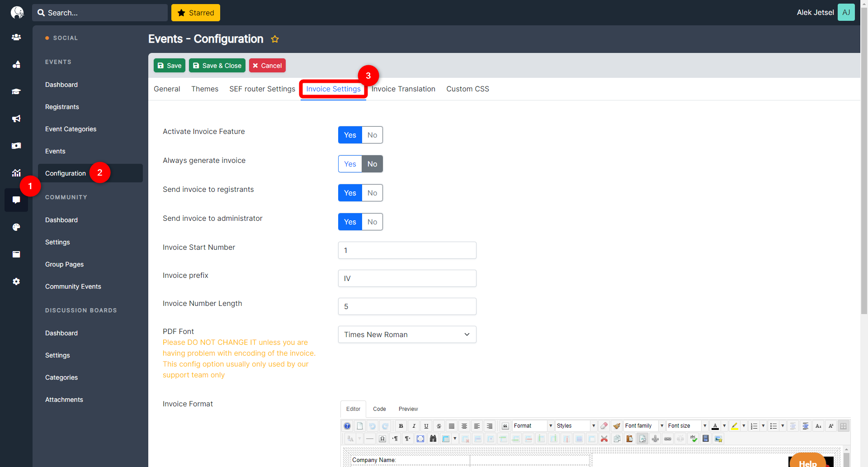868x467 pixels.
Task: Open Event Categories sidebar link
Action: [71, 129]
